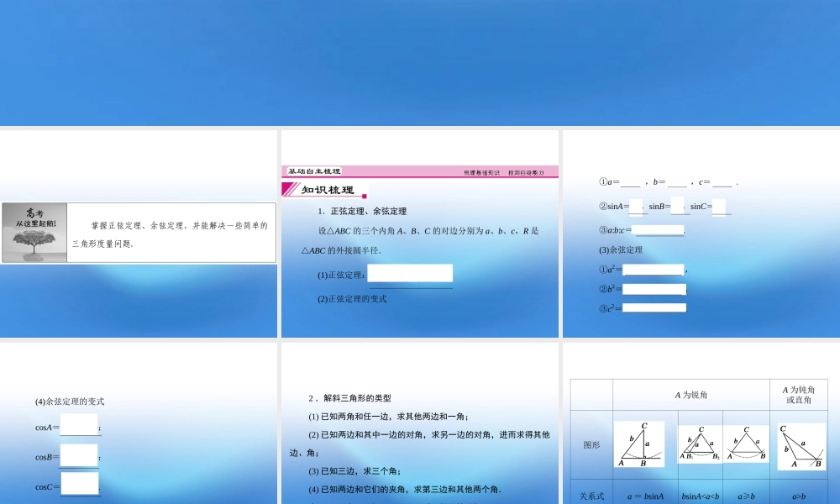Click the 检测自身能力 label in pink header

click(526, 172)
